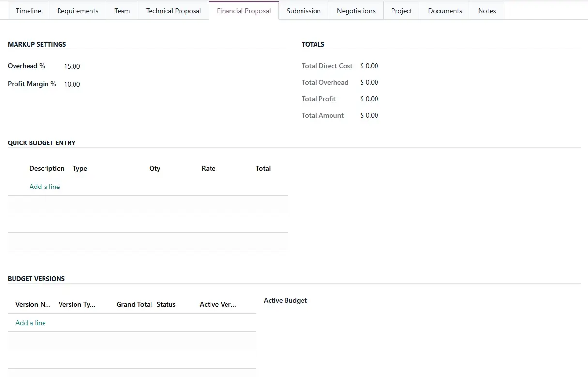
Task: Go to the Team tab
Action: click(x=122, y=11)
